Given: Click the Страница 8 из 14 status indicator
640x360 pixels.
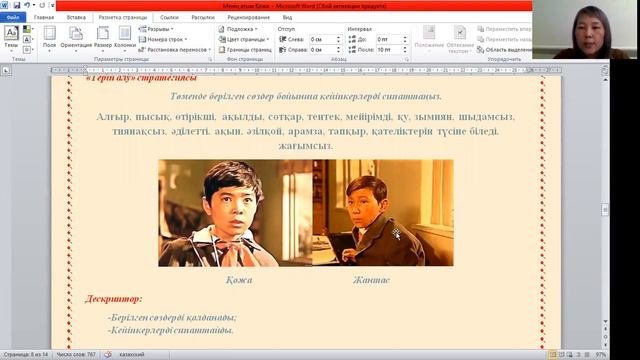Looking at the screenshot, I should point(26,355).
